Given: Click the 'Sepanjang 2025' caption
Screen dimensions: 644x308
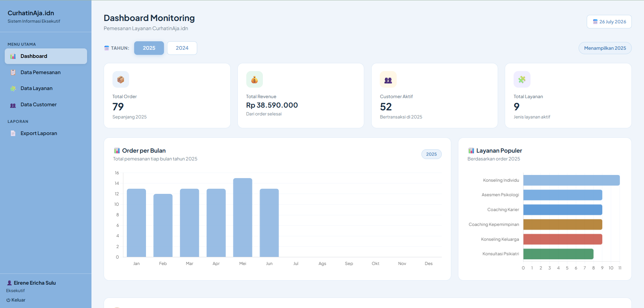Looking at the screenshot, I should coord(129,117).
